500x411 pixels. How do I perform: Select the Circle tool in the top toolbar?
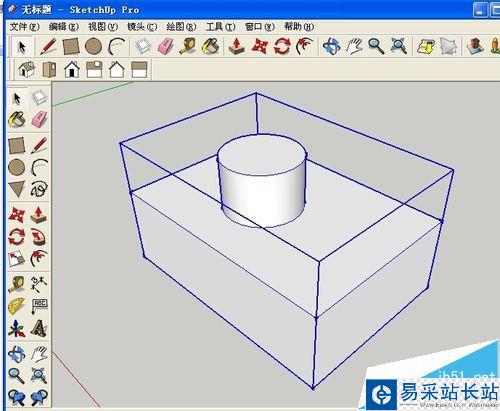pyautogui.click(x=93, y=46)
